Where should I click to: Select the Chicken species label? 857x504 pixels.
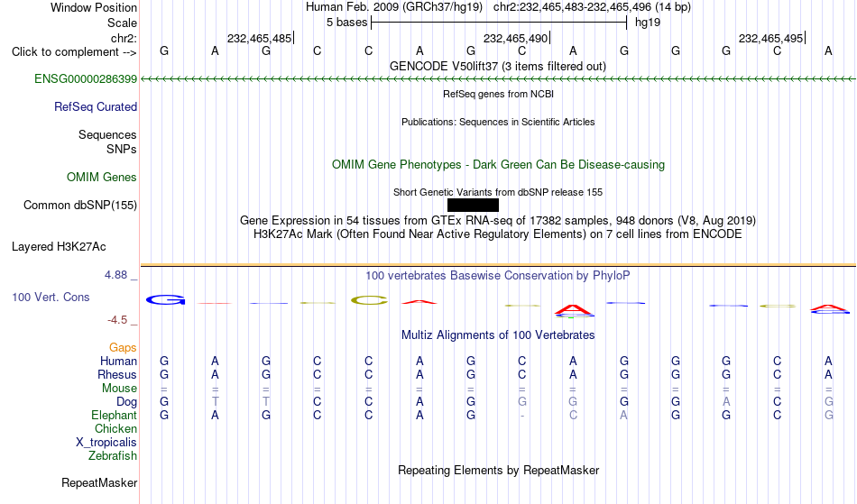(115, 428)
